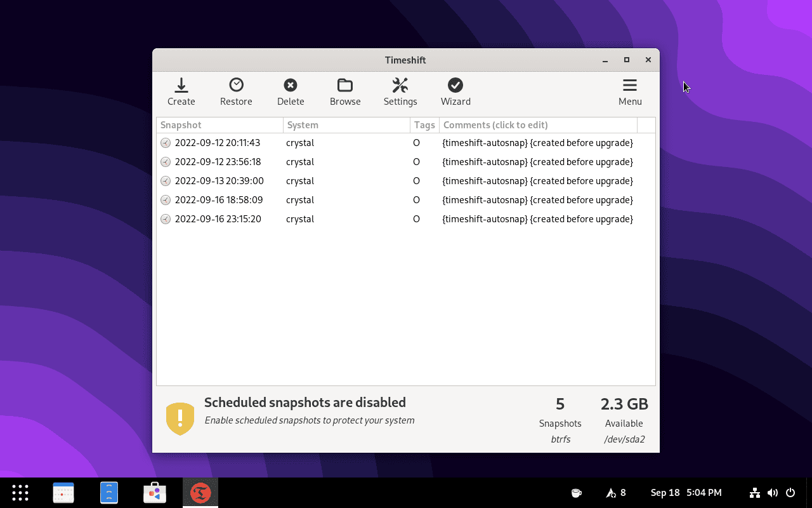Select snapshot 2022-09-13 20:39:00

coord(406,181)
